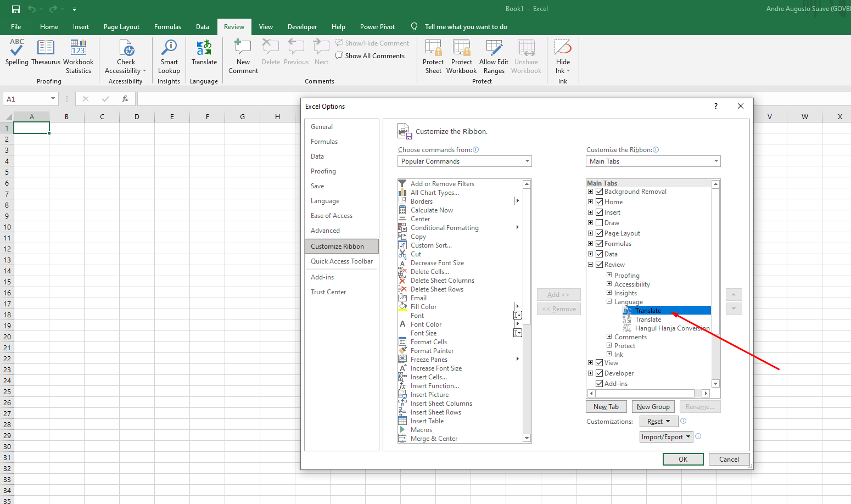
Task: Enable the Draw tab checkbox
Action: point(598,222)
